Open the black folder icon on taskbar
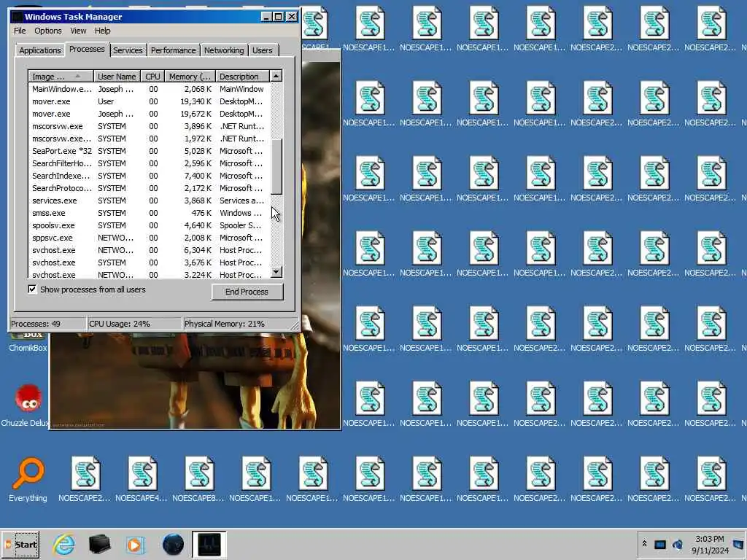747x560 pixels. [x=99, y=544]
